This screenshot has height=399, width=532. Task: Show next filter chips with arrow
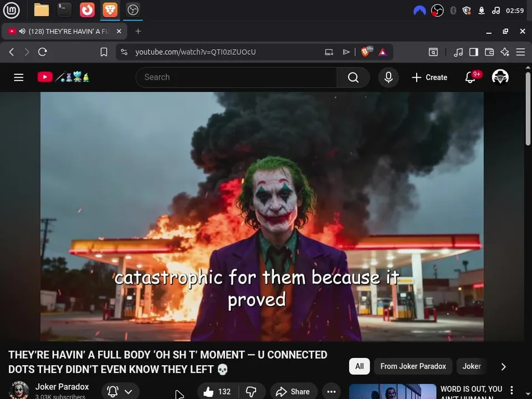[x=504, y=366]
